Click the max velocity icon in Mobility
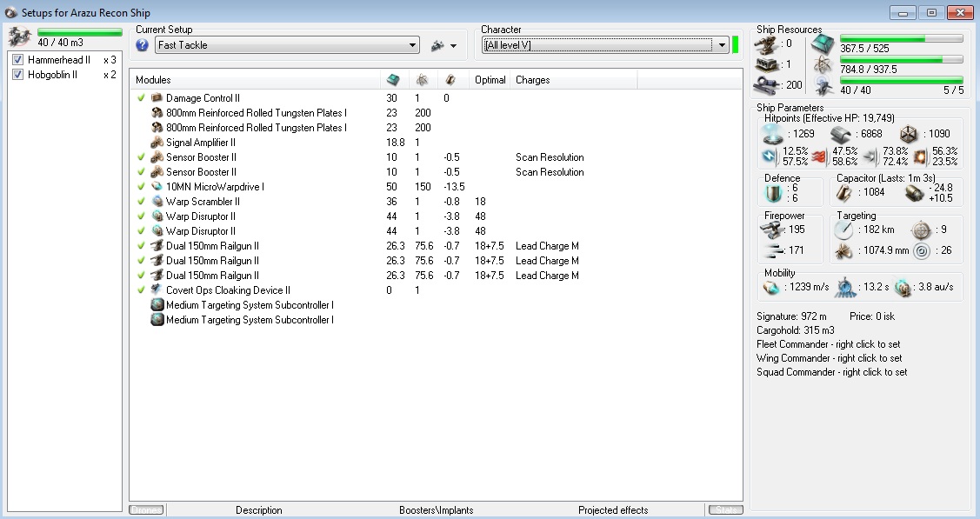Image resolution: width=980 pixels, height=519 pixels. tap(772, 287)
